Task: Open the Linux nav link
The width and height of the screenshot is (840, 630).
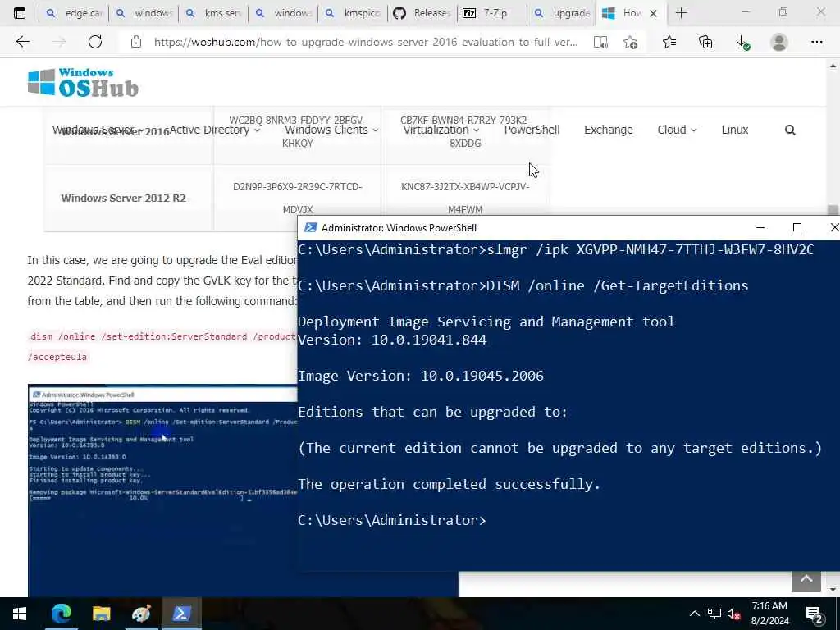Action: [x=734, y=130]
